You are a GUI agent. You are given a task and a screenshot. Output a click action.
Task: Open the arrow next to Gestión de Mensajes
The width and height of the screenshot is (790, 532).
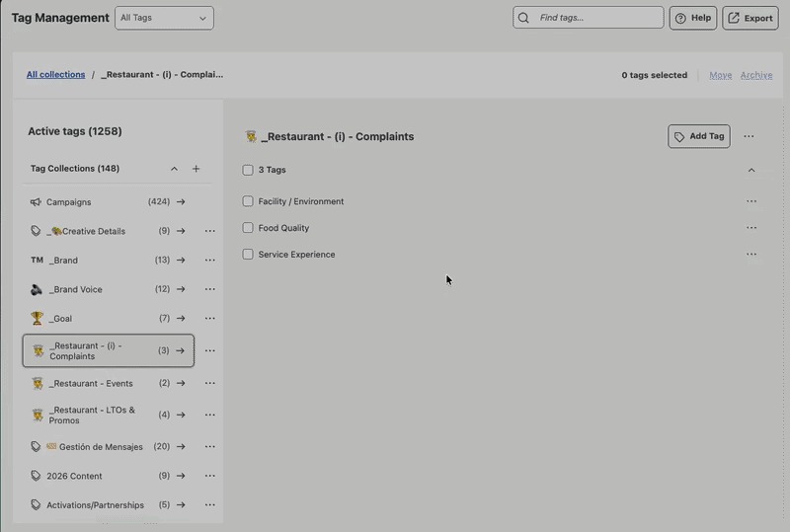point(181,446)
